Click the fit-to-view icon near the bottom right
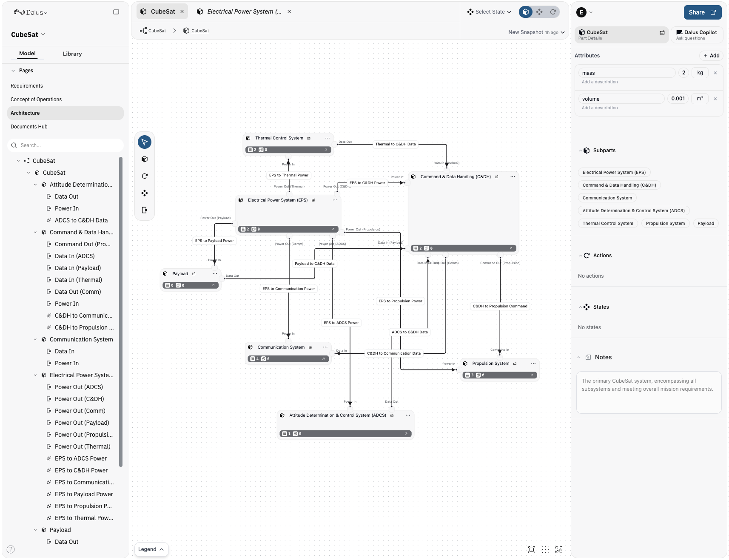Screen dimensions: 729x560 pyautogui.click(x=532, y=549)
